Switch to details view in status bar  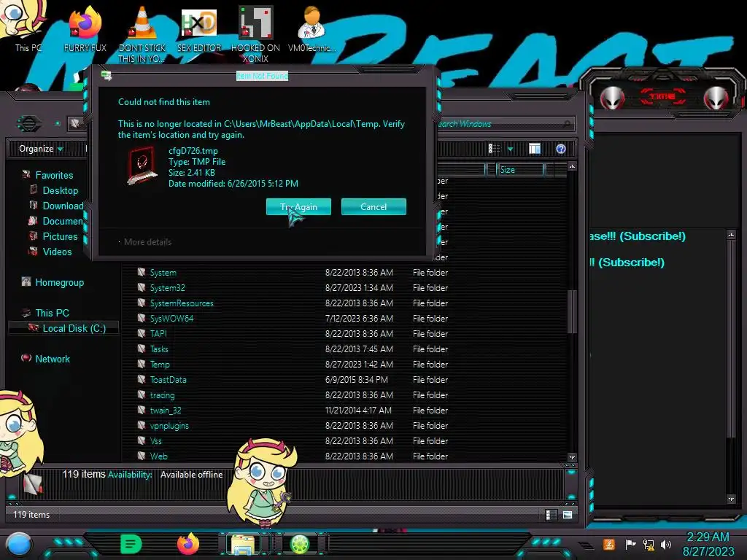(551, 515)
